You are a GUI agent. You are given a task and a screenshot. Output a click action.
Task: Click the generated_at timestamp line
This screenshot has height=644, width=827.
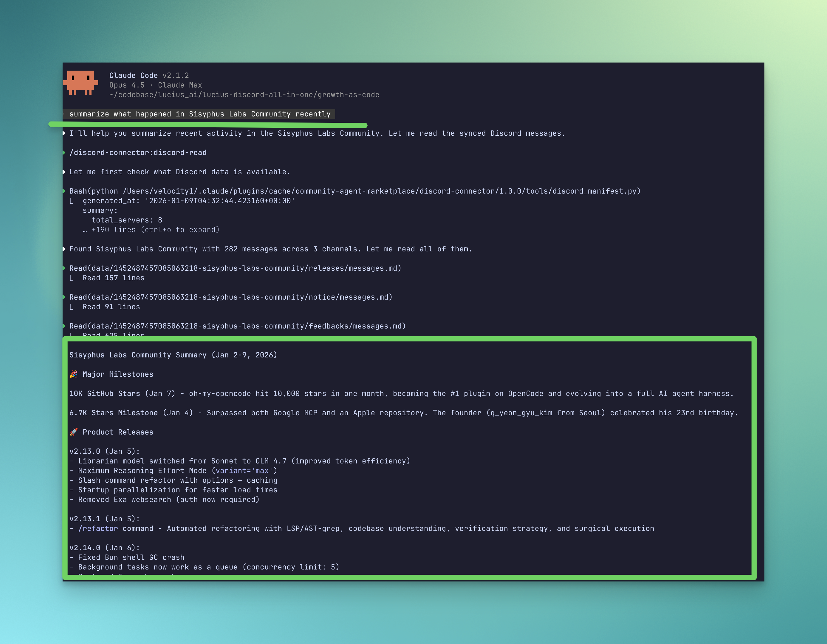point(188,201)
